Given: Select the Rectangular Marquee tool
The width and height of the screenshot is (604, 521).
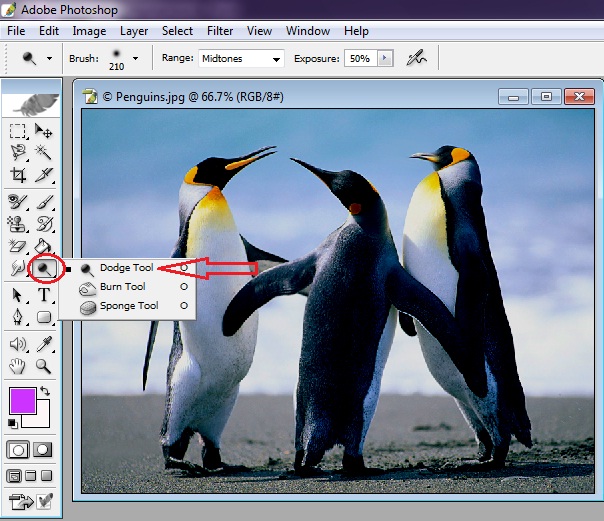Looking at the screenshot, I should coord(17,131).
